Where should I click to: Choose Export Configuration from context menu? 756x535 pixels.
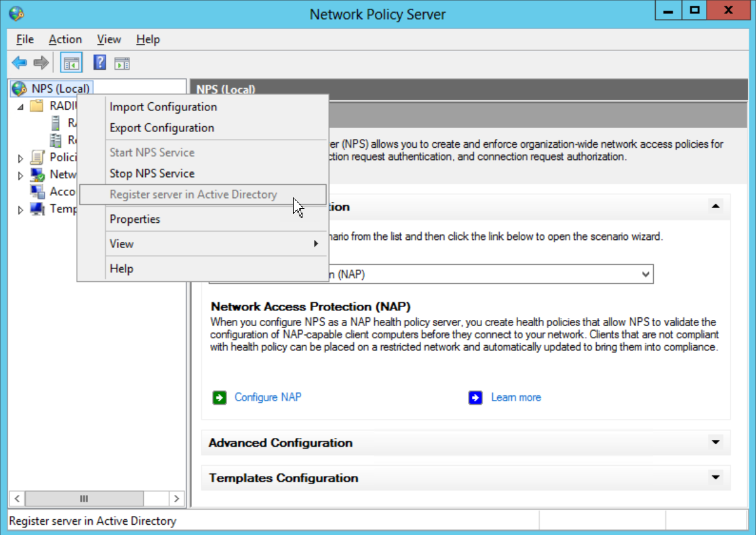(x=162, y=128)
